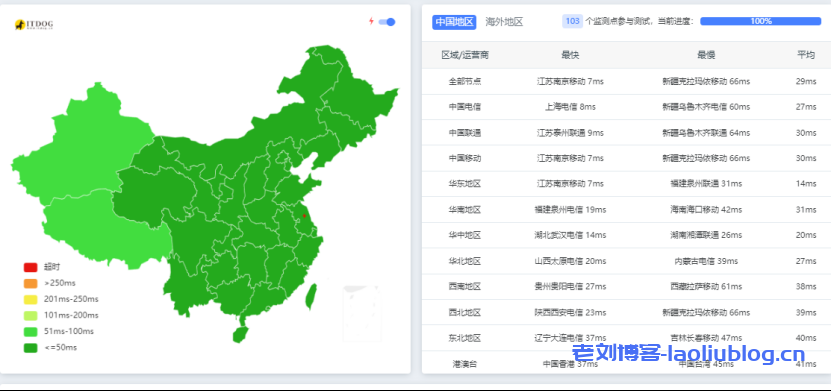Select the 中国联通 row label
Image resolution: width=831 pixels, height=391 pixels.
pos(465,132)
